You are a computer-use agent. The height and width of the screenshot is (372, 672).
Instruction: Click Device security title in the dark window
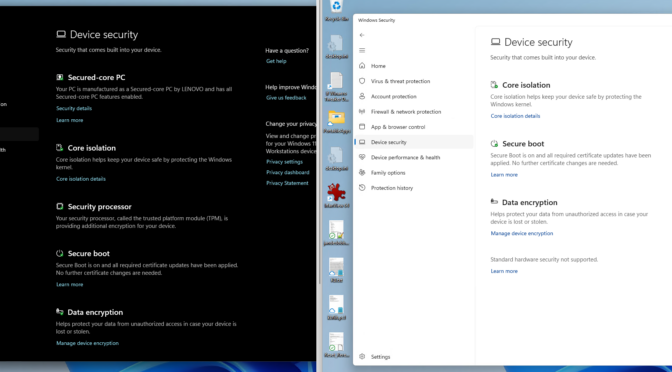click(x=104, y=35)
